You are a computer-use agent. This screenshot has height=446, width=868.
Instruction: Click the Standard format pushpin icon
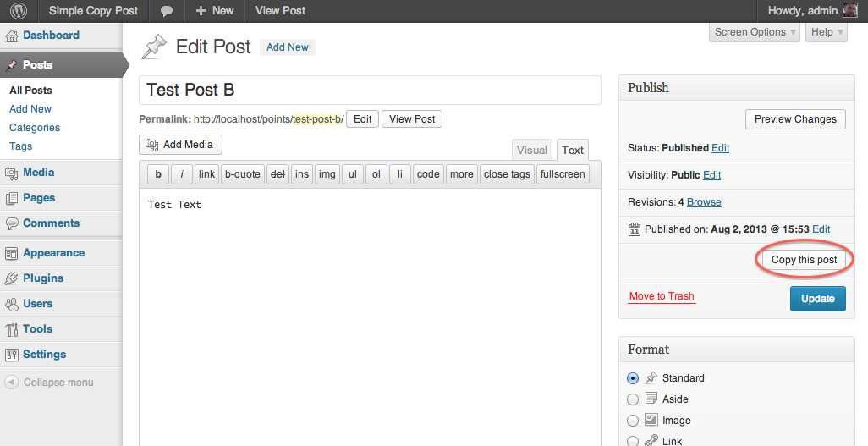click(x=651, y=377)
